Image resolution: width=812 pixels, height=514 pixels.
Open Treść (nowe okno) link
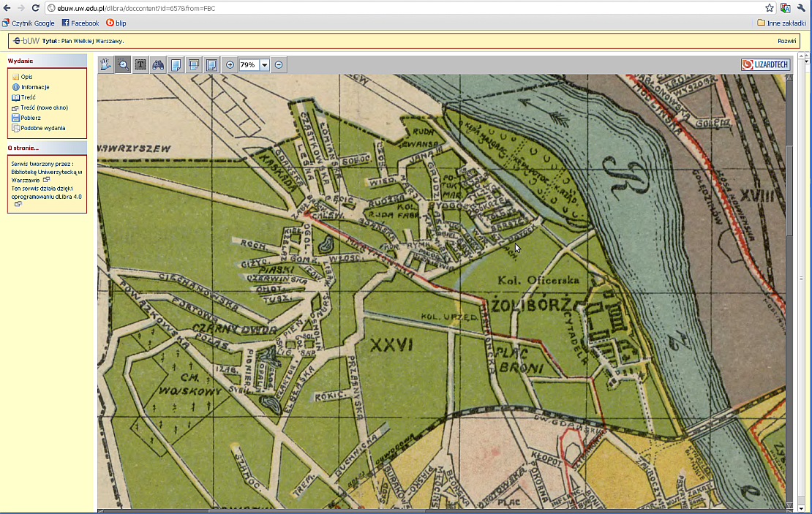click(45, 107)
